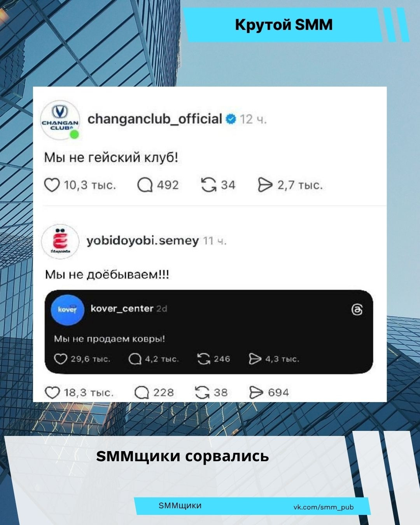Open comments on changanclub_official post
Image resolution: width=420 pixels, height=525 pixels.
pyautogui.click(x=145, y=185)
